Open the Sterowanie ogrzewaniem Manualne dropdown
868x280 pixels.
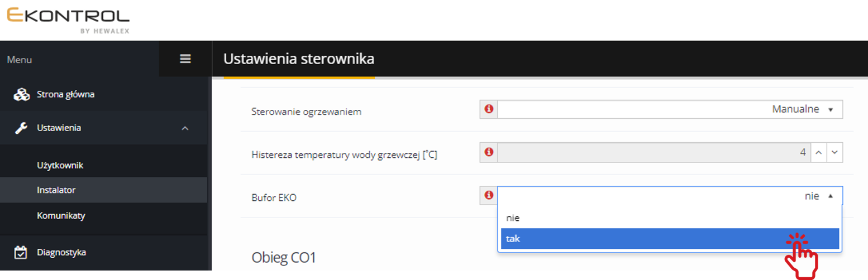point(669,109)
